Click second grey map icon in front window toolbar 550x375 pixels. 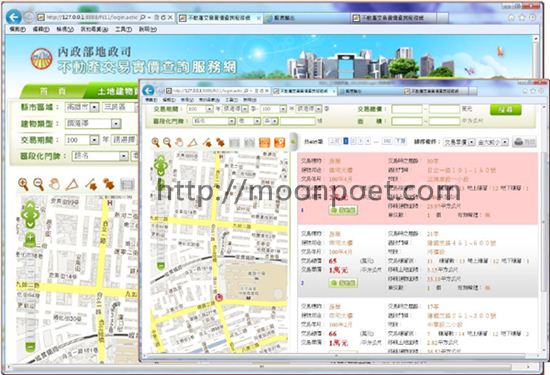[249, 142]
